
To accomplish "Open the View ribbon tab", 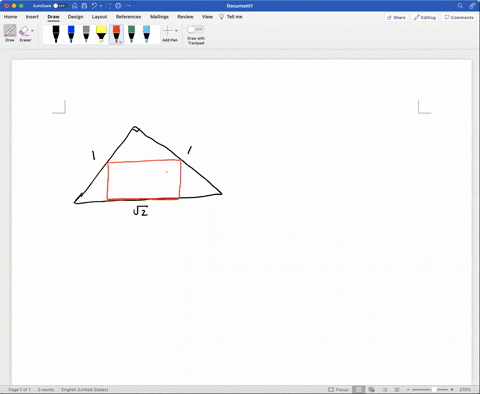I will 207,17.
